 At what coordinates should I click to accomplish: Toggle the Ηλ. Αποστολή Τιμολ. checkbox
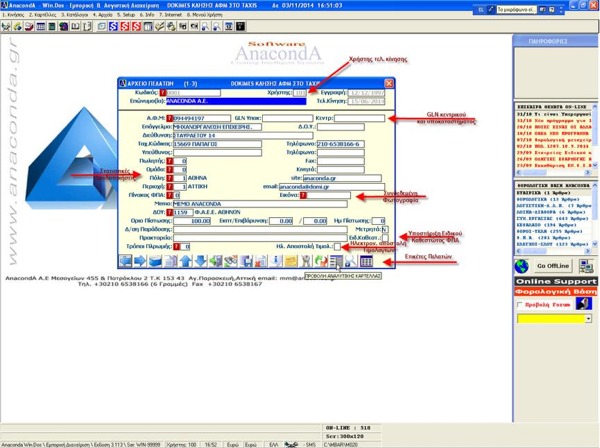pyautogui.click(x=337, y=247)
